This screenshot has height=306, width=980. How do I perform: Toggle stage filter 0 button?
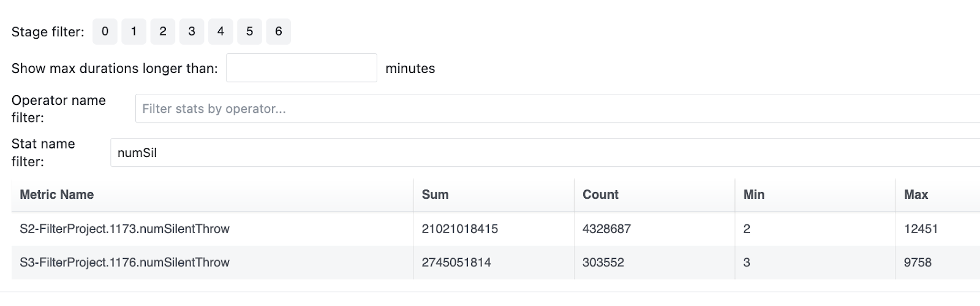click(105, 32)
